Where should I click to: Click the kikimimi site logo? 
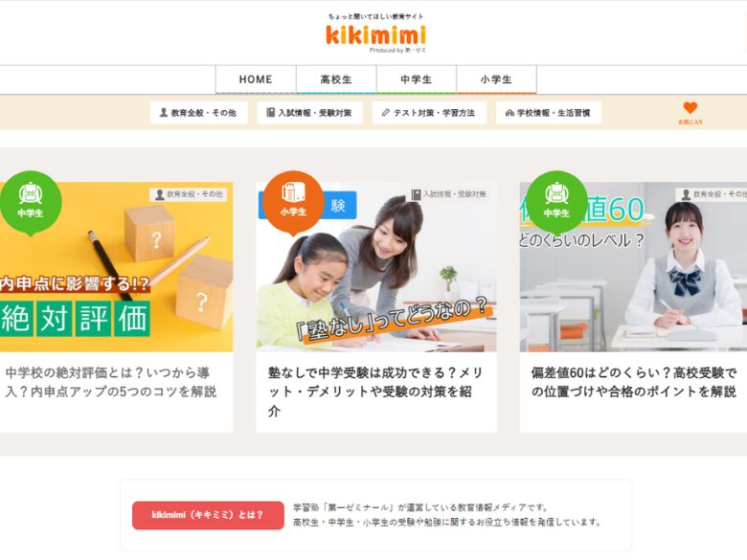pyautogui.click(x=375, y=34)
